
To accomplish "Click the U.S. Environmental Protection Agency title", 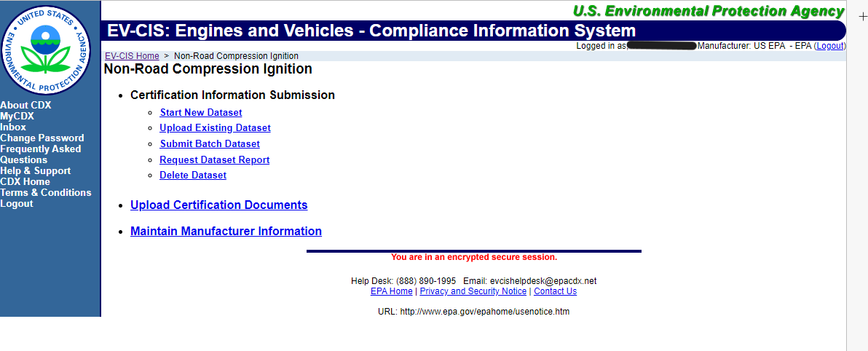I will [x=709, y=11].
